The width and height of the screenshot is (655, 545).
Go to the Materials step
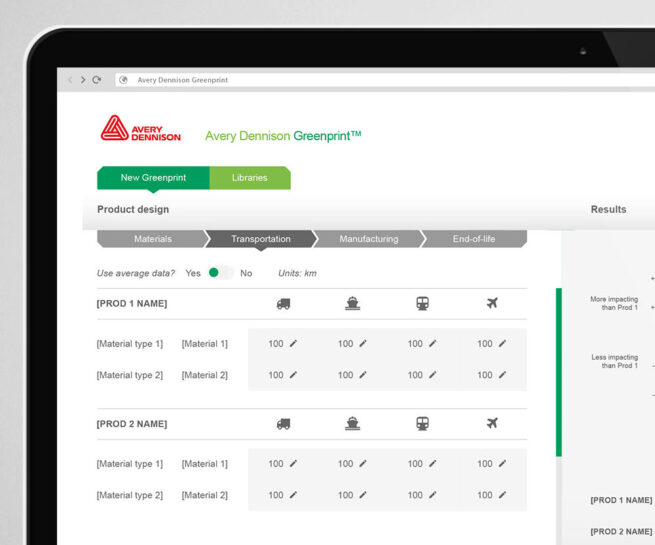tap(152, 239)
